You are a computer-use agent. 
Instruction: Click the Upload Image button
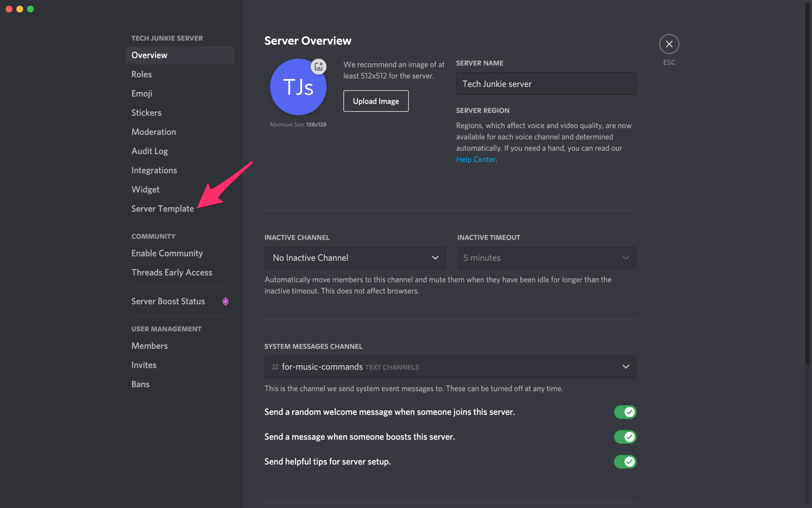375,101
